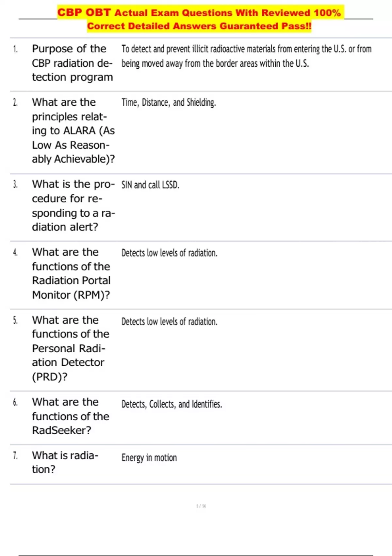Select the RadSeeker functions question
Viewport: 392px width, 556px height.
click(71, 416)
